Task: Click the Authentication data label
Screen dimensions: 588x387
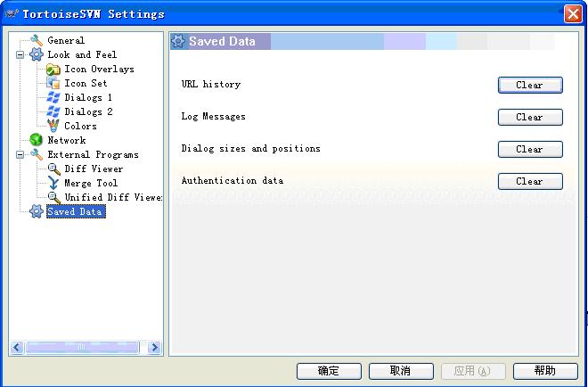Action: (233, 180)
